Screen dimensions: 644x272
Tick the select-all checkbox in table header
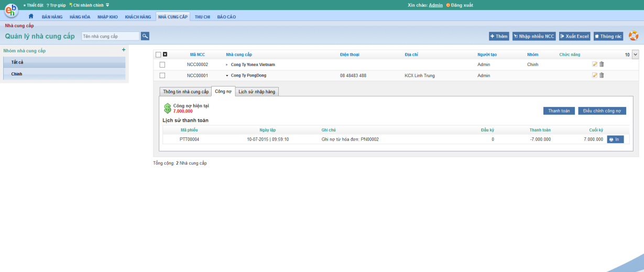pyautogui.click(x=158, y=55)
